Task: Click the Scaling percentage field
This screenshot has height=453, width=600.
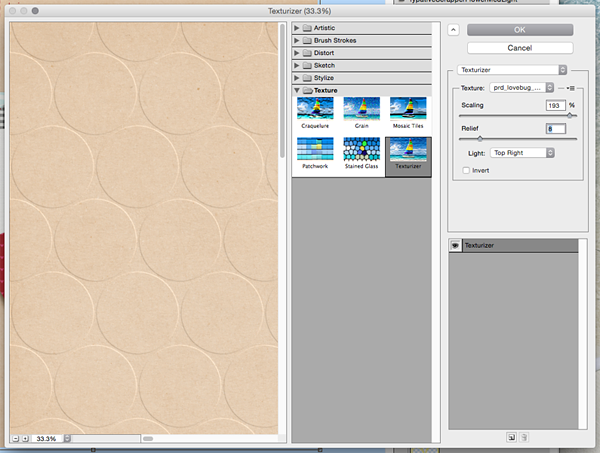Action: pyautogui.click(x=556, y=105)
